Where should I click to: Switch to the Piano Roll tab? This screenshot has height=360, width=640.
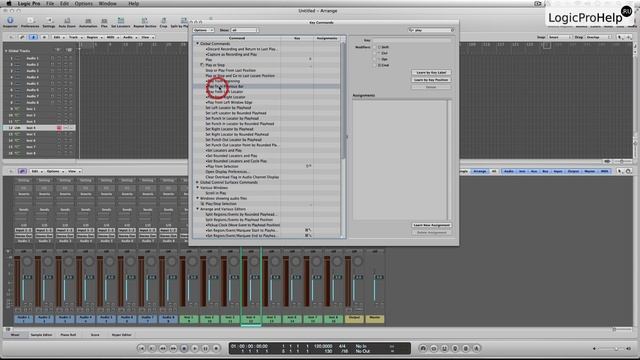pyautogui.click(x=68, y=335)
